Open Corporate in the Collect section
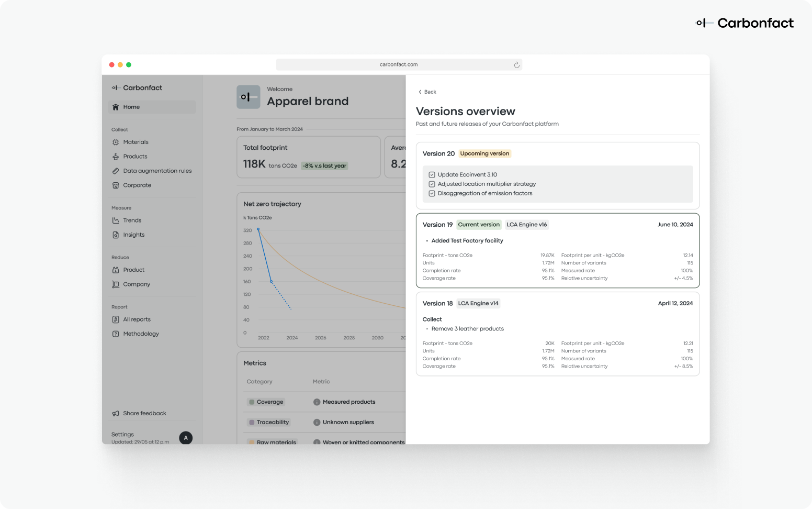The height and width of the screenshot is (509, 812). point(137,185)
